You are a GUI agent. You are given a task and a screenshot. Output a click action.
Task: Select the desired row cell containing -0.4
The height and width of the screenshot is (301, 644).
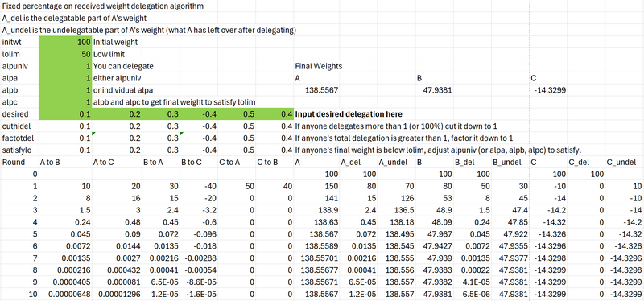[199, 113]
